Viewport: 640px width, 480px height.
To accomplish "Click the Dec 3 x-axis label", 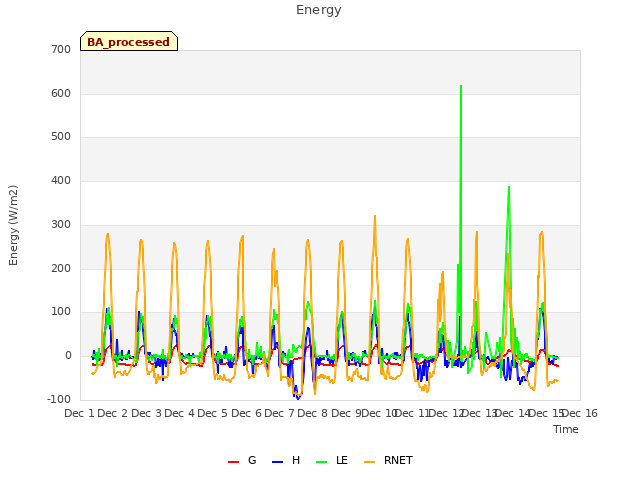I will pyautogui.click(x=146, y=413).
